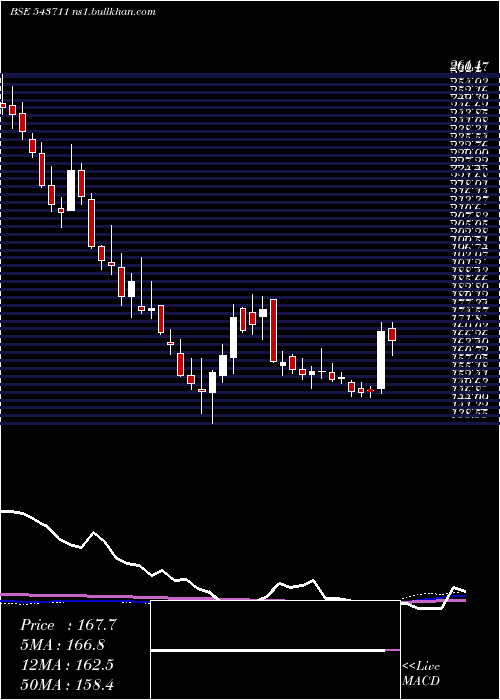Viewport: 500px width, 700px height.
Task: Click the rightmost red candlestick
Action: click(392, 334)
